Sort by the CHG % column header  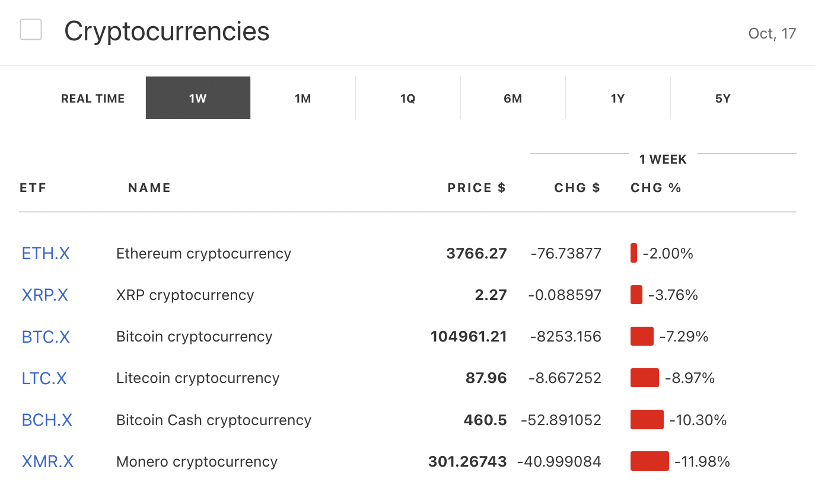click(656, 188)
